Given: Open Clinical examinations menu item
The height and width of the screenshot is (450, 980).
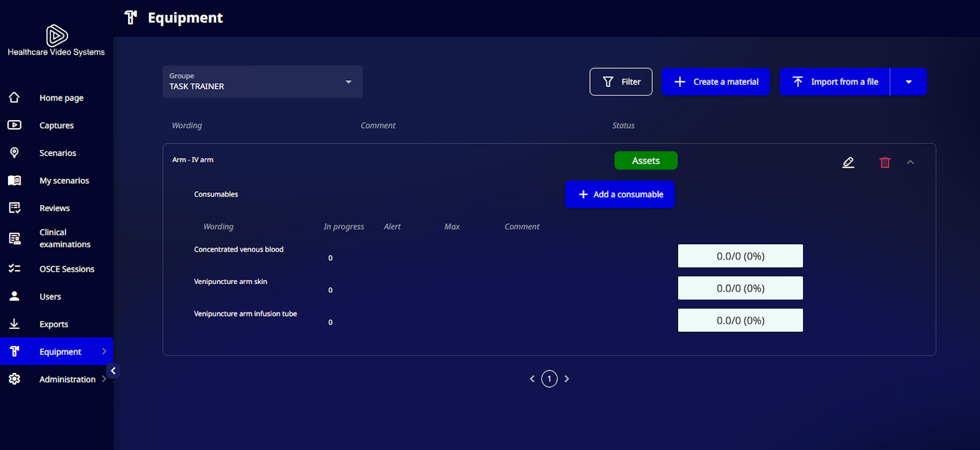Looking at the screenshot, I should [65, 238].
